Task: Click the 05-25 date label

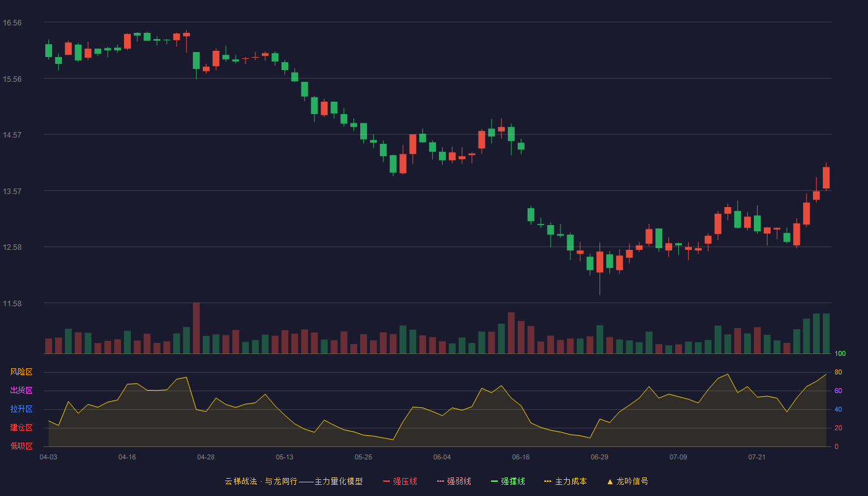Action: pos(363,457)
